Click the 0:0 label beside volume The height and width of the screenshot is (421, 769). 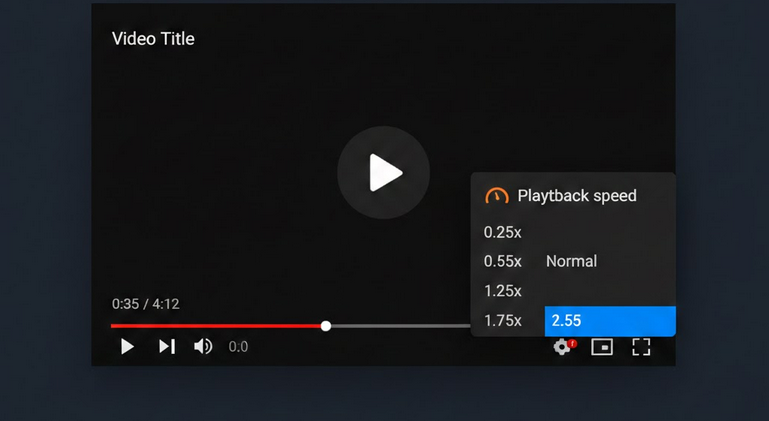tap(238, 346)
